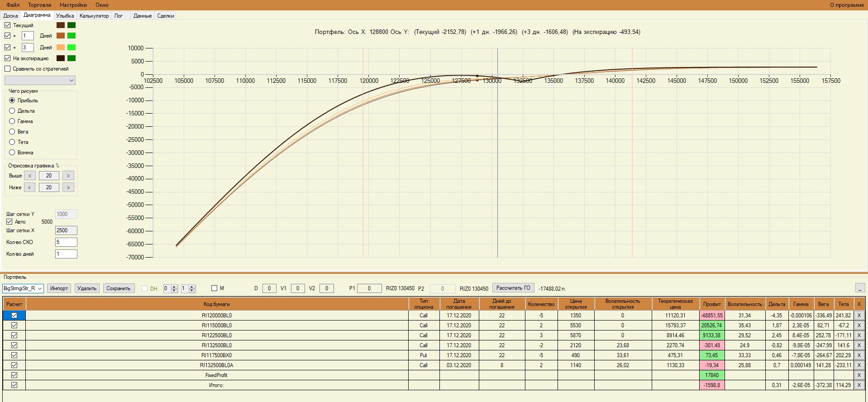This screenshot has height=402, width=868.
Task: Click the right arrow button for Выше
Action: (68, 176)
